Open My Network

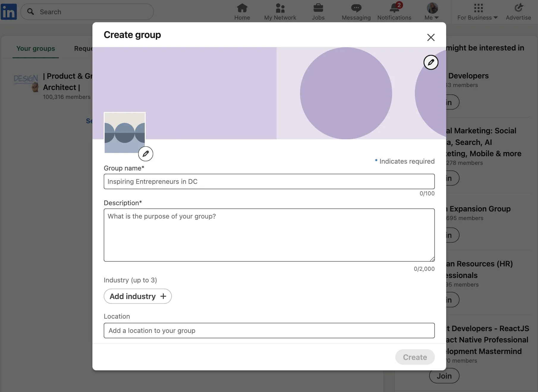click(280, 12)
